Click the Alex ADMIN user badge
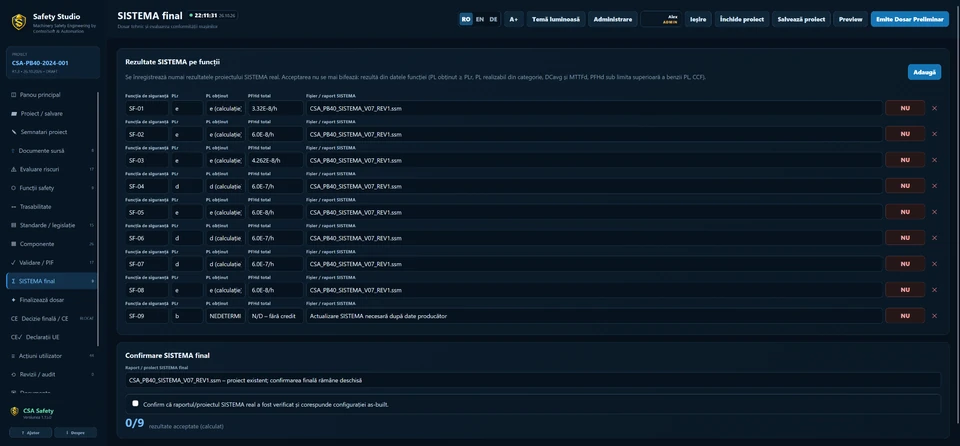The image size is (960, 446). tap(661, 20)
